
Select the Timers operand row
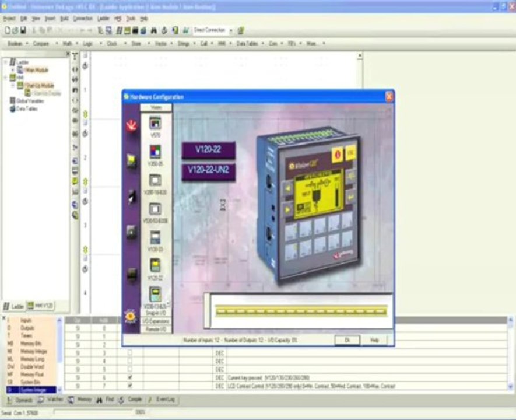pyautogui.click(x=31, y=335)
